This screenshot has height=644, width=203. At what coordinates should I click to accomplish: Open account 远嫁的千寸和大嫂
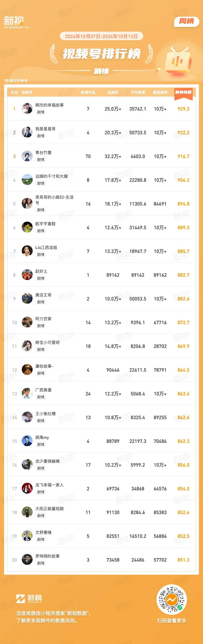[52, 176]
